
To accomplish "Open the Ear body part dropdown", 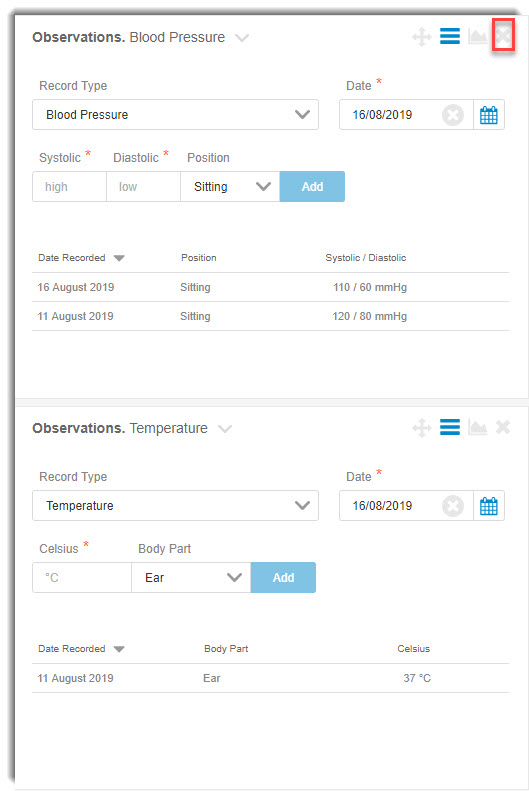I will click(191, 578).
